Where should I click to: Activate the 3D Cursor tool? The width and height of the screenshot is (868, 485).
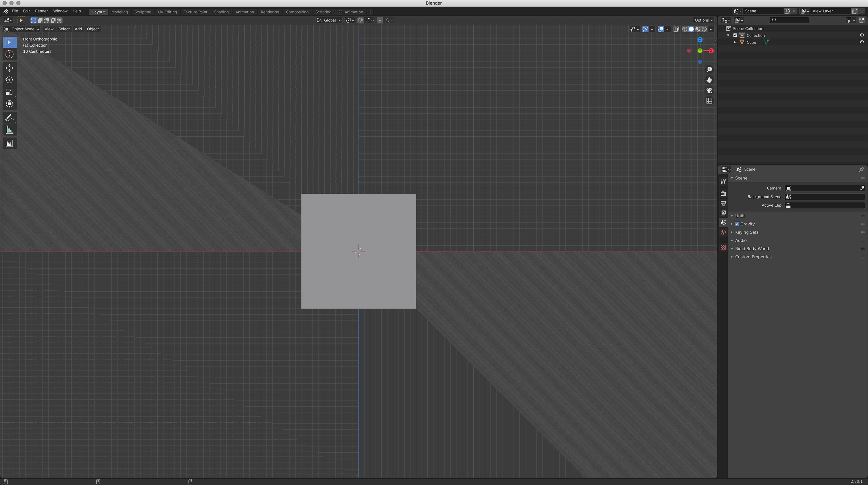pyautogui.click(x=10, y=54)
